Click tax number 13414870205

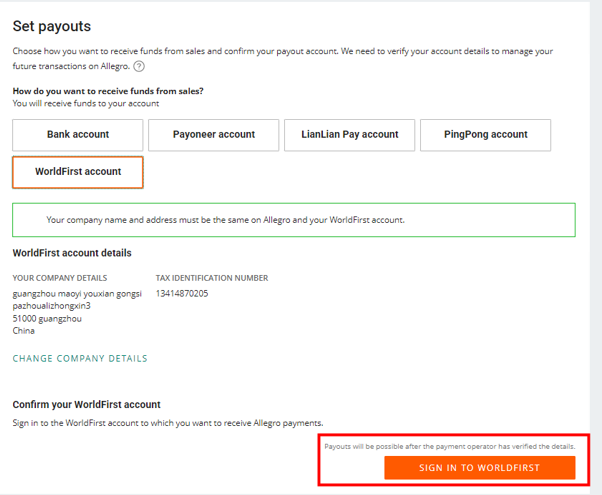click(x=182, y=293)
